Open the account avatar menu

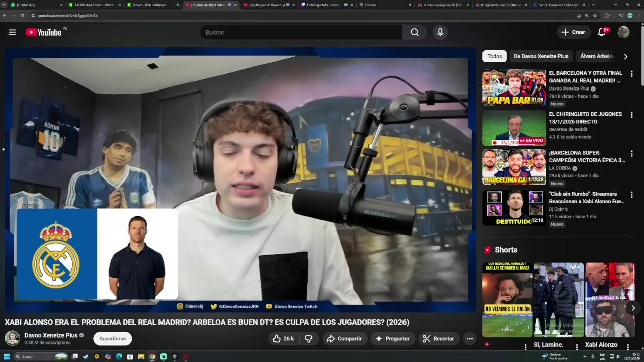pos(623,32)
